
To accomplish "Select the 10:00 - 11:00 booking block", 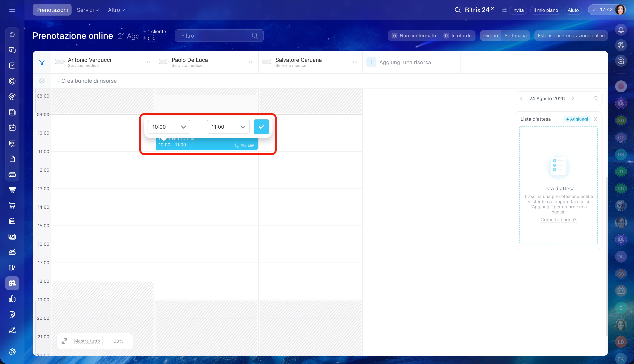I will 207,144.
